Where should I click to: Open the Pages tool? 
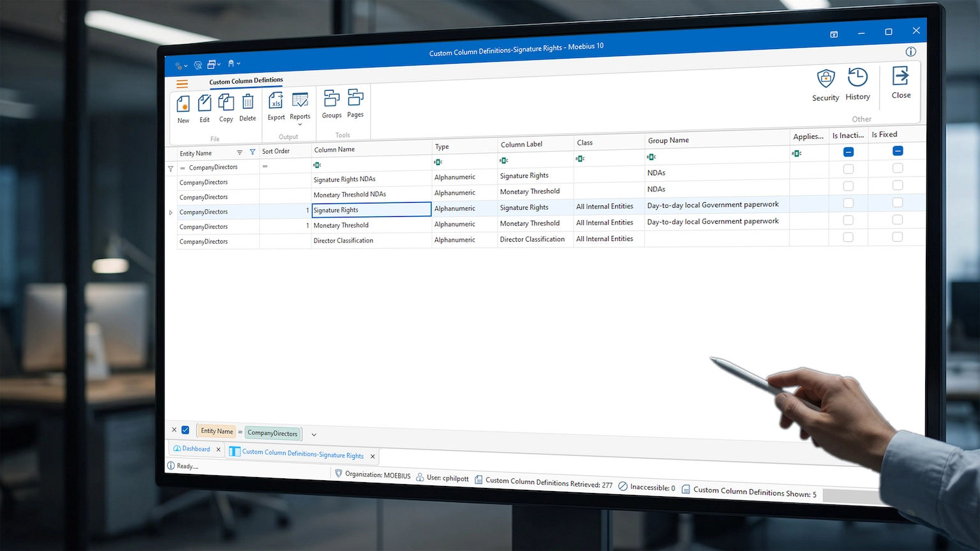click(x=355, y=99)
